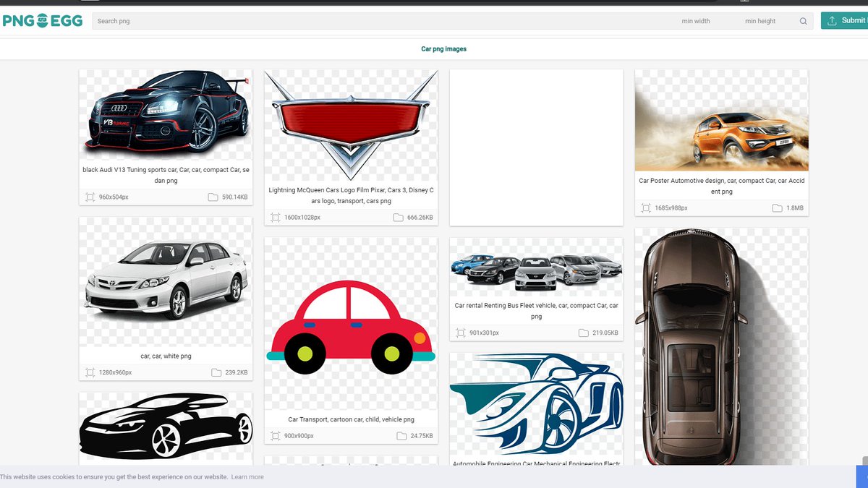The width and height of the screenshot is (868, 488).
Task: Click the 590.14KB file size text
Action: pyautogui.click(x=235, y=197)
